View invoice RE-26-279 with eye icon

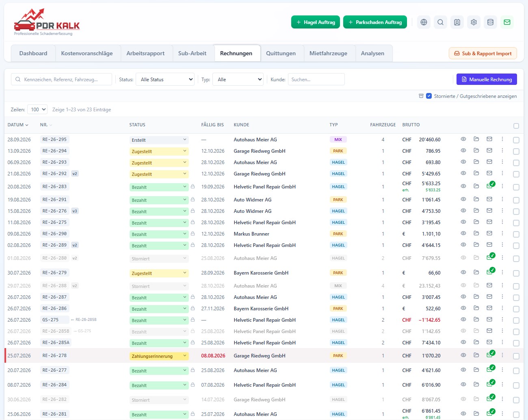tap(463, 273)
